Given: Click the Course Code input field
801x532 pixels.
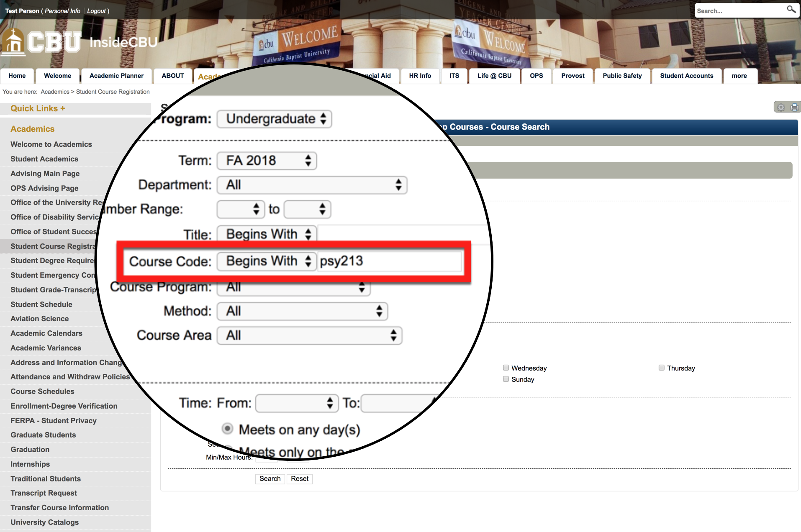Looking at the screenshot, I should pos(389,261).
